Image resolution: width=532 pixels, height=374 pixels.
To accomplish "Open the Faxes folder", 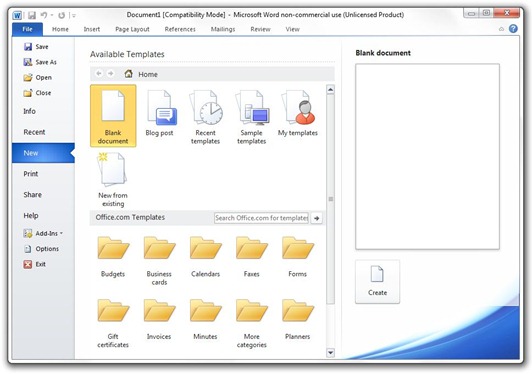I will click(251, 257).
